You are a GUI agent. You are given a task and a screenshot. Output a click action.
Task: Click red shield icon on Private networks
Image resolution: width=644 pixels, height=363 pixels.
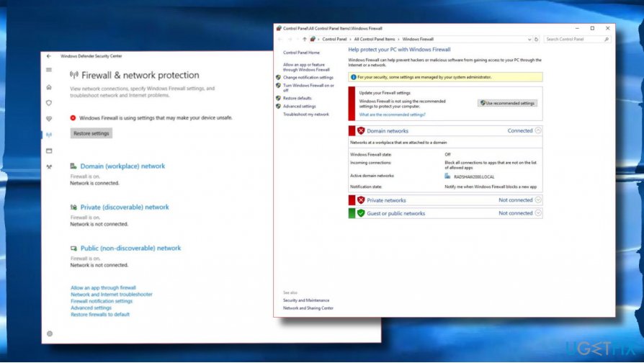pyautogui.click(x=361, y=200)
